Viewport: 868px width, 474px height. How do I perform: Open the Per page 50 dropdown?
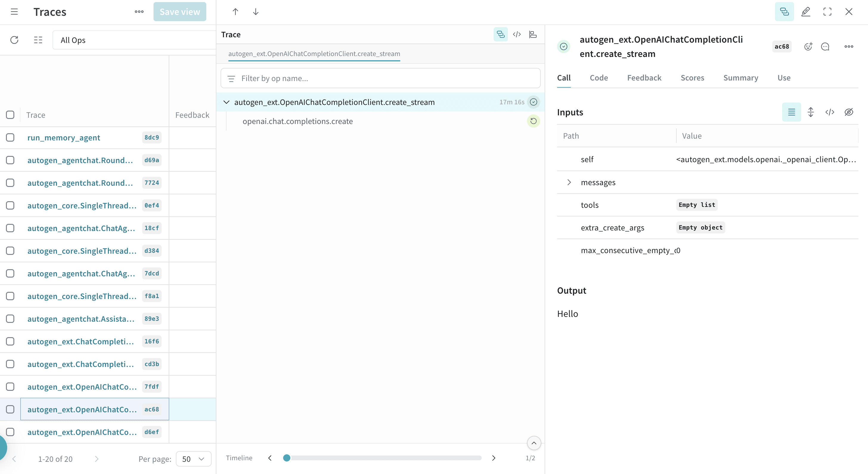[193, 459]
